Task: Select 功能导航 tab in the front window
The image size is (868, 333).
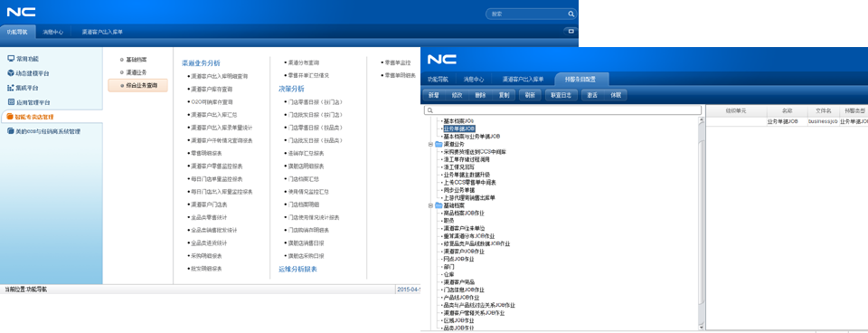Action: click(x=438, y=80)
